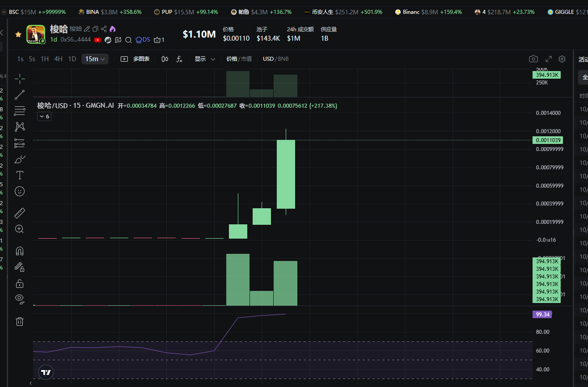Image resolution: width=588 pixels, height=387 pixels.
Task: Open the indicators fx menu
Action: 179,59
